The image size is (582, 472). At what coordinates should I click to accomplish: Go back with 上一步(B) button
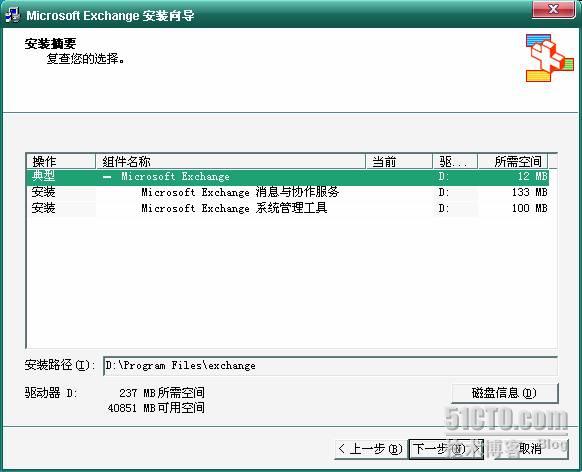click(371, 449)
